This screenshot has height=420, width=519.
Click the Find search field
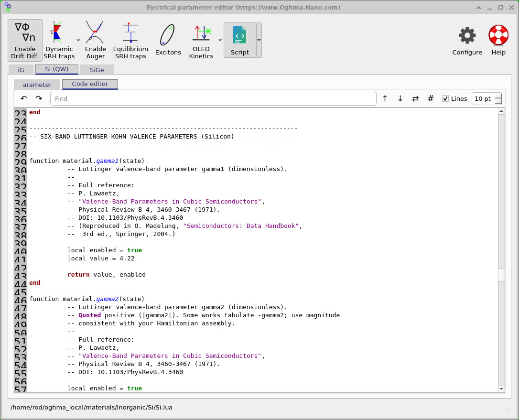coord(213,98)
